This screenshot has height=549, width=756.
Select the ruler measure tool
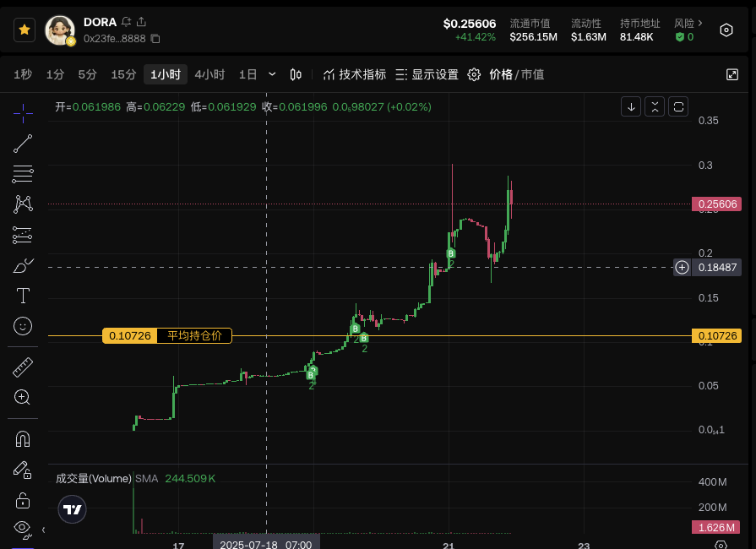point(23,367)
